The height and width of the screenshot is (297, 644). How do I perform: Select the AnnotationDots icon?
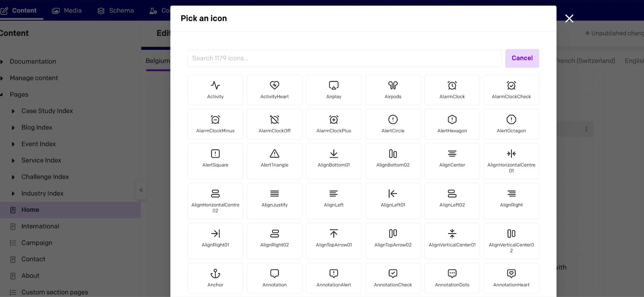(x=452, y=278)
